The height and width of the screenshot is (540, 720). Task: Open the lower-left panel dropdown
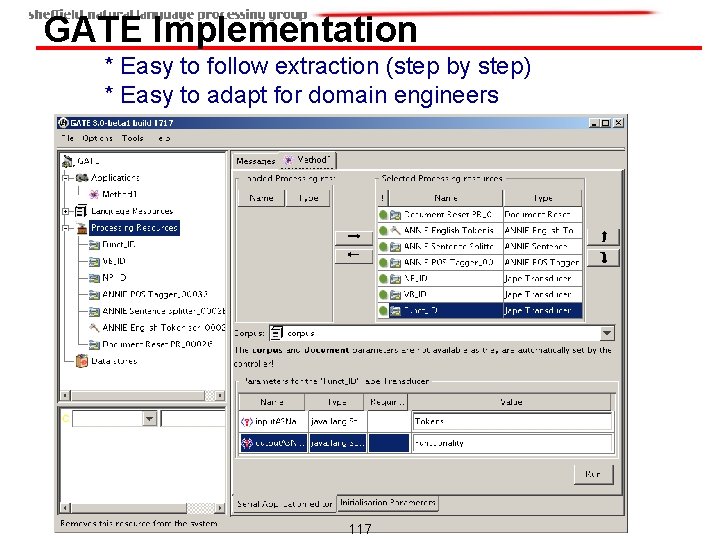click(149, 419)
